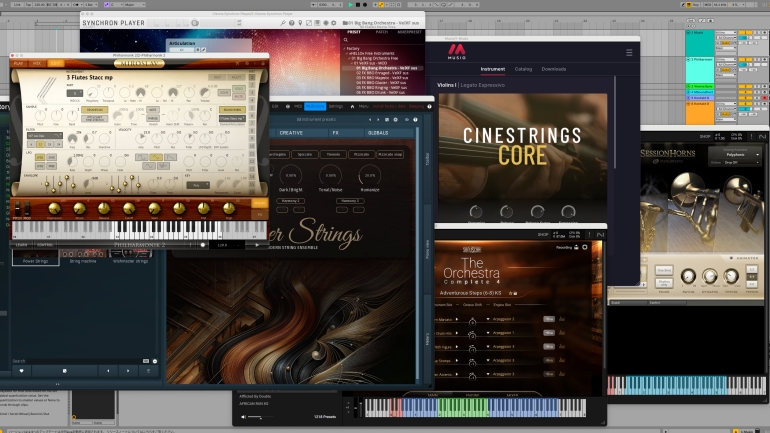Click the volume slider below AFRICAN RUN KS

tap(260, 417)
